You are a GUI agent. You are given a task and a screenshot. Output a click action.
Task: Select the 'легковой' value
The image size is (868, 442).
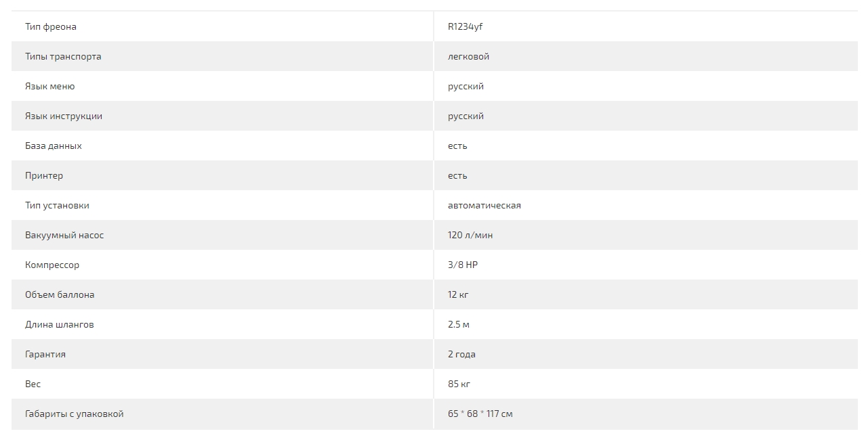[x=468, y=57]
